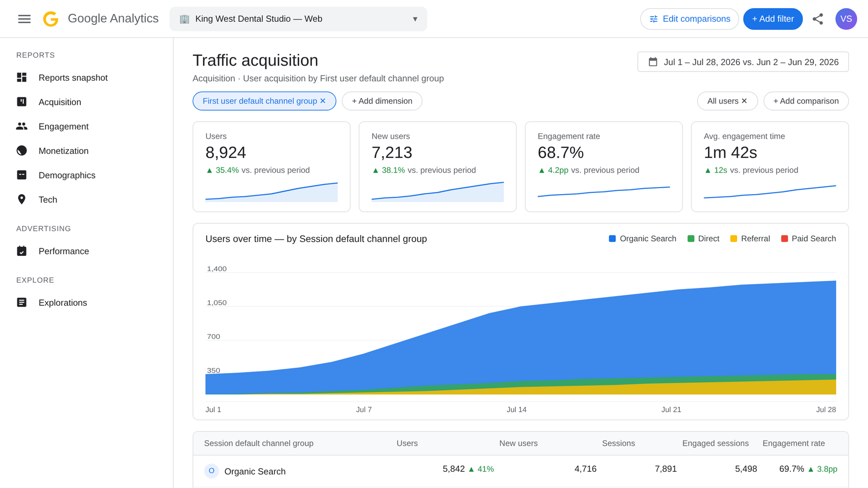This screenshot has height=488, width=868.
Task: Sort table by Sessions column header
Action: click(x=618, y=443)
